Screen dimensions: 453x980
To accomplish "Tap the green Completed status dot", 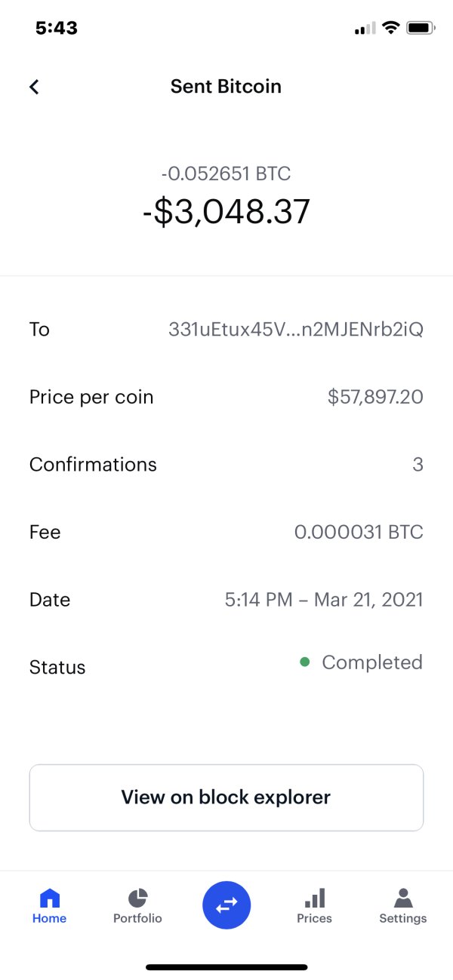I will (305, 662).
